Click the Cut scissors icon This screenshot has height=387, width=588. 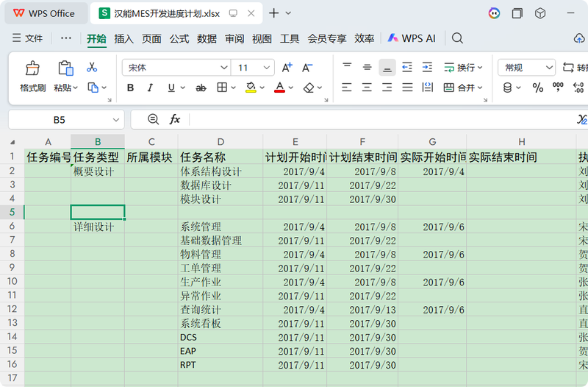tap(92, 67)
